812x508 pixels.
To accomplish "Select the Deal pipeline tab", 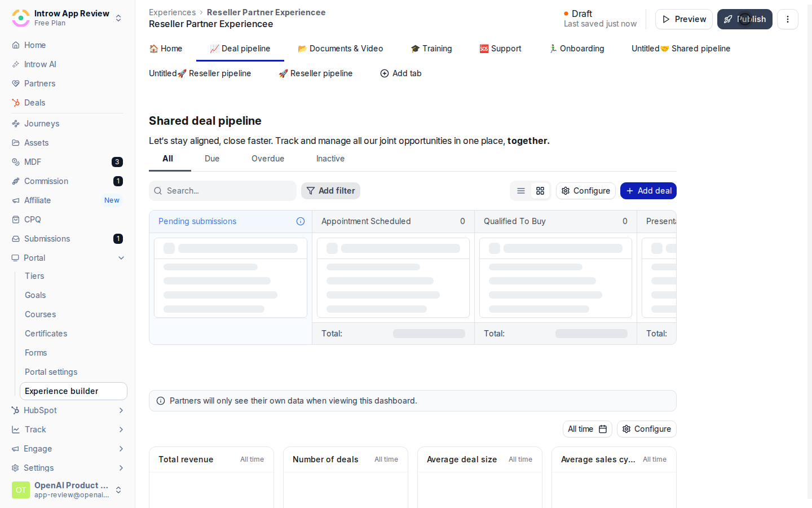I will (x=240, y=49).
